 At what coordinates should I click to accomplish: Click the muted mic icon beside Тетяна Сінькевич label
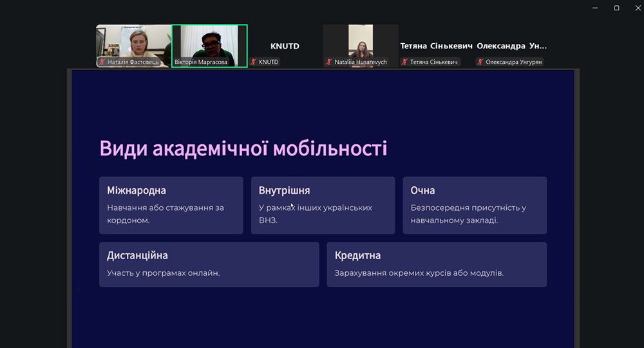(x=404, y=63)
